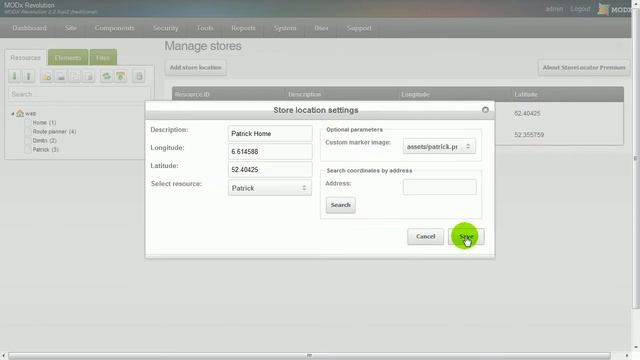This screenshot has height=360, width=640.
Task: Collapse the web context tree node
Action: coord(12,113)
